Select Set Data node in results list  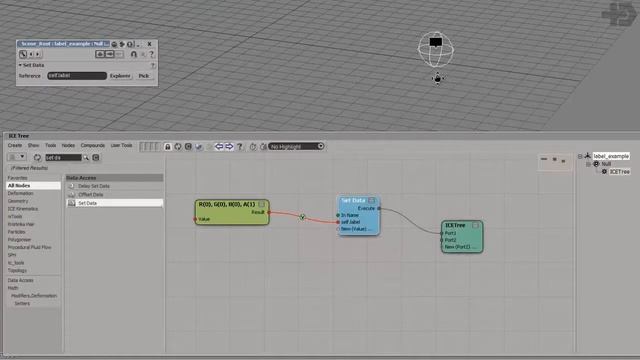pos(114,203)
